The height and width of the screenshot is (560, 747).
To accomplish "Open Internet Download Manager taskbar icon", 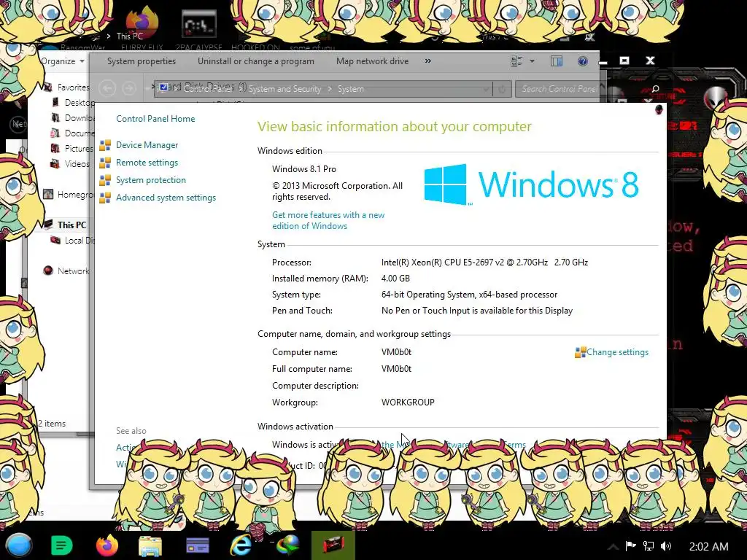I will coord(287,545).
